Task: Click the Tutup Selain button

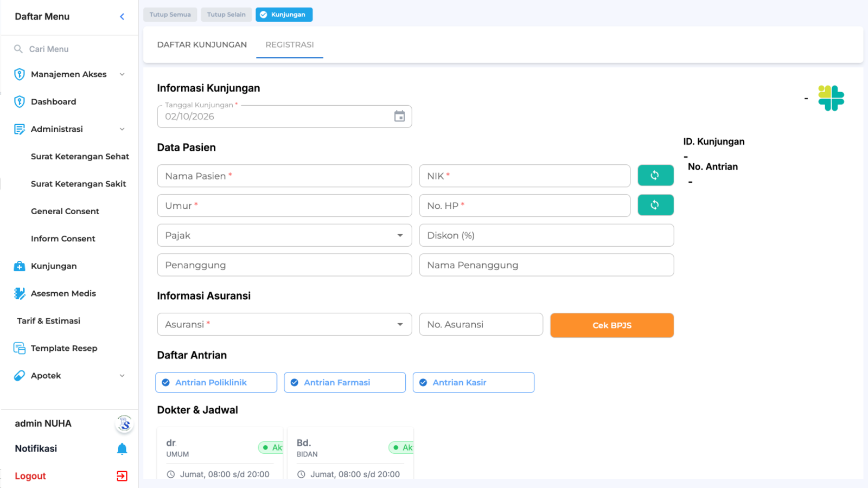Action: [226, 15]
